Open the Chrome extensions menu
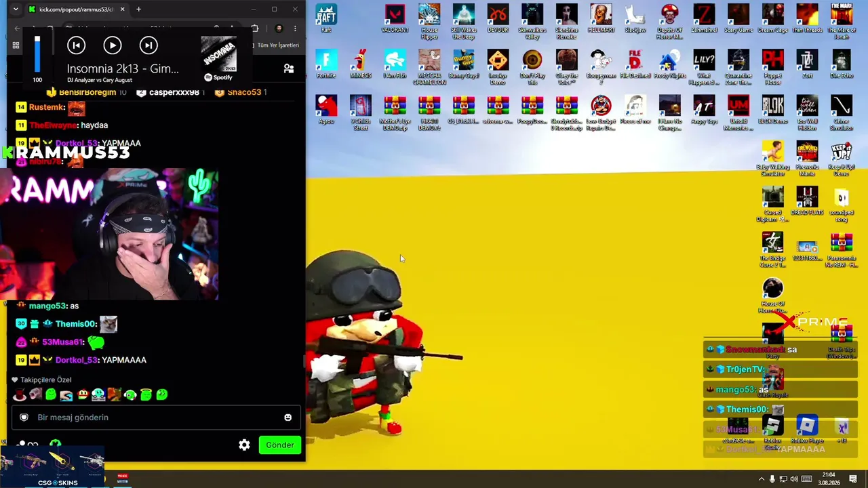This screenshot has height=488, width=868. pos(255,28)
